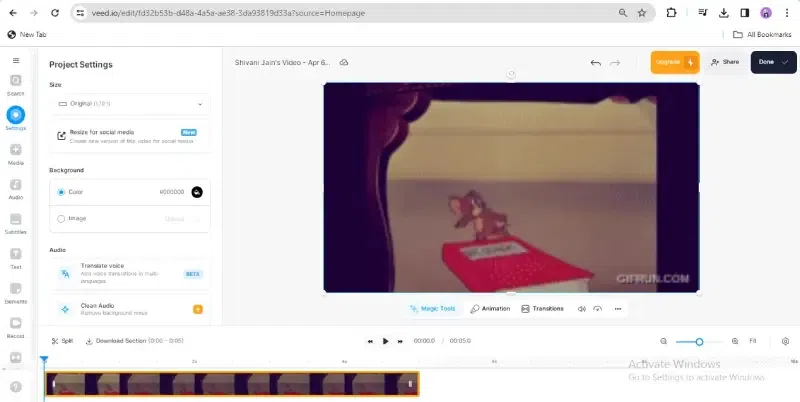Open the browser three-dot menu

787,13
